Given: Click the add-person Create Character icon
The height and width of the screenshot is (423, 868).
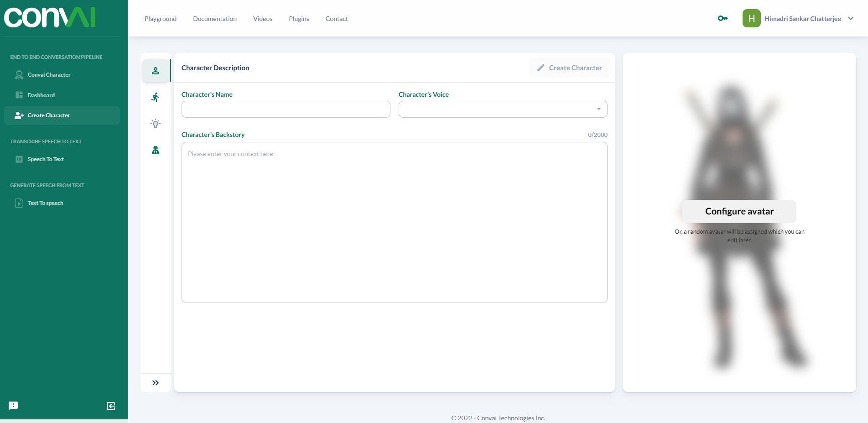Looking at the screenshot, I should coord(19,115).
